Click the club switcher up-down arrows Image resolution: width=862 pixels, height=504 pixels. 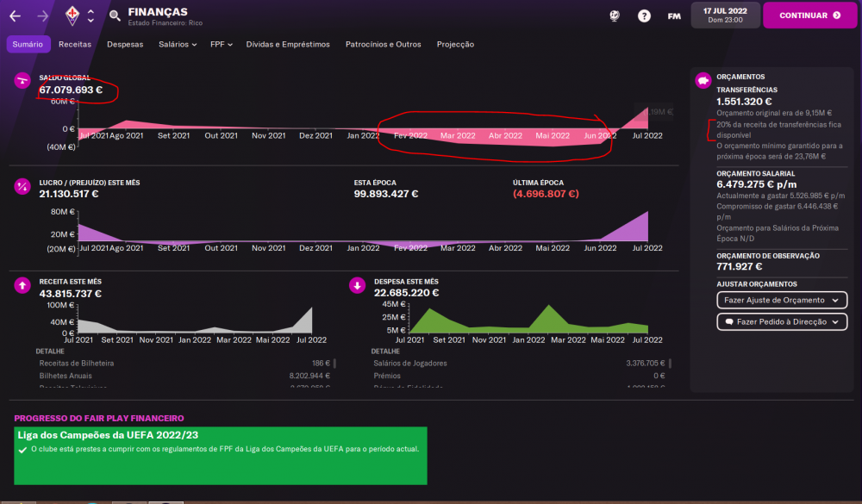tap(91, 16)
